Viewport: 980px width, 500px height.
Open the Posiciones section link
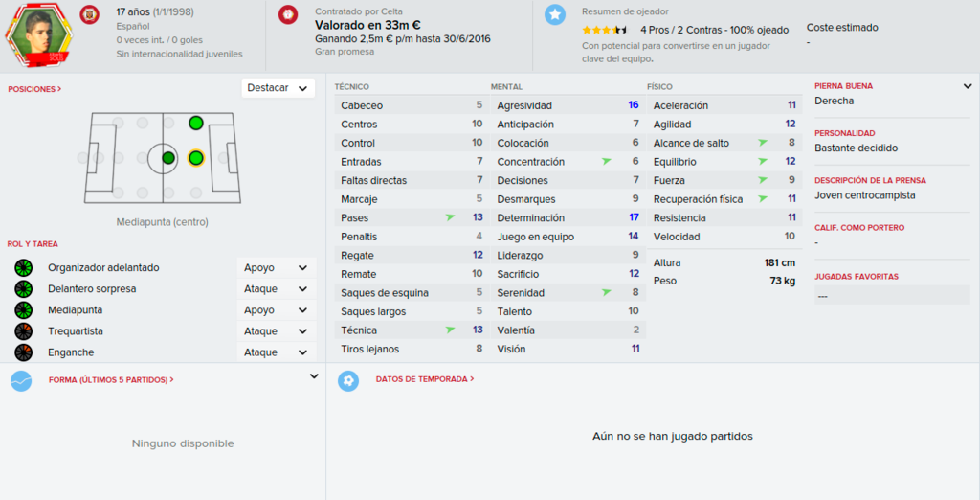(34, 89)
